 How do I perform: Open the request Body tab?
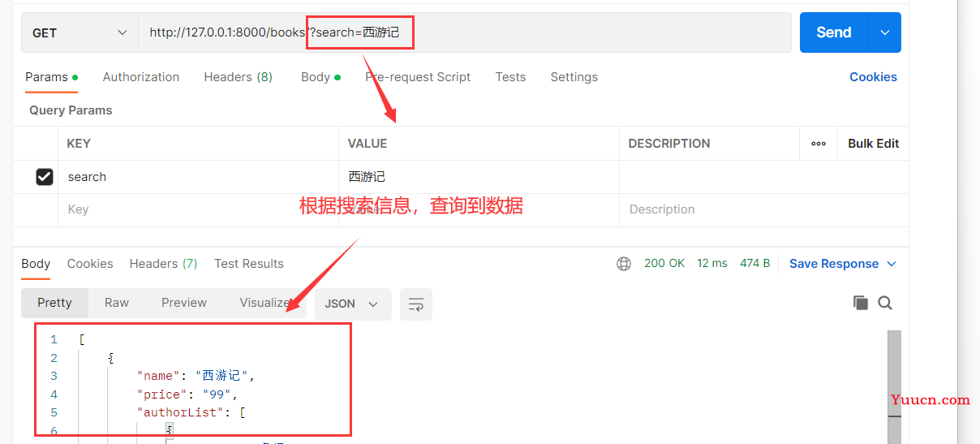[x=320, y=77]
